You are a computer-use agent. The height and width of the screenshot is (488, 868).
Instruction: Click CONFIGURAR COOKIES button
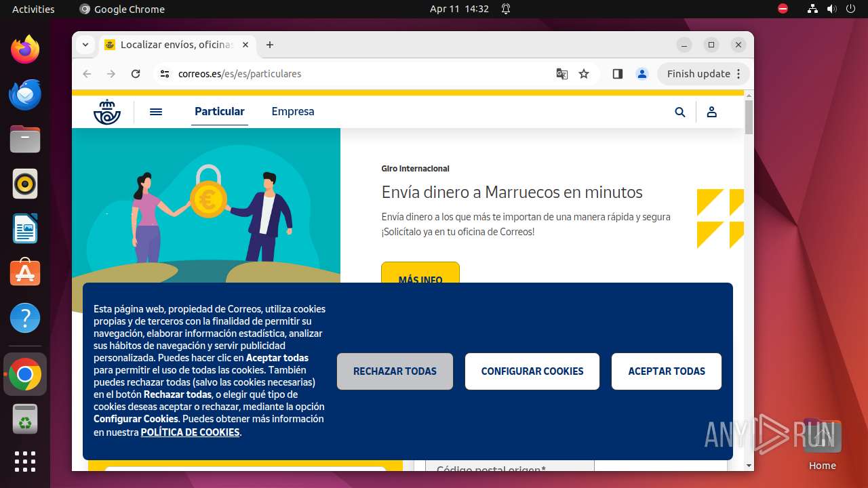[x=532, y=371]
